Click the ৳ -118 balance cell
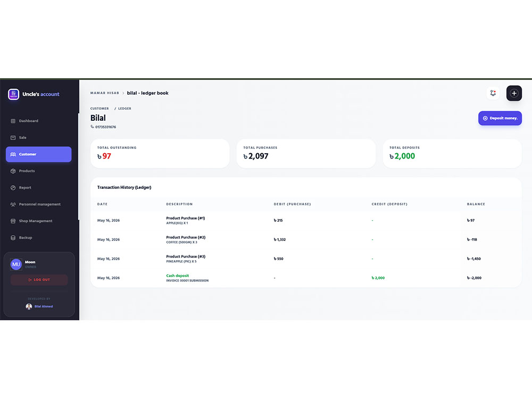 (x=472, y=239)
